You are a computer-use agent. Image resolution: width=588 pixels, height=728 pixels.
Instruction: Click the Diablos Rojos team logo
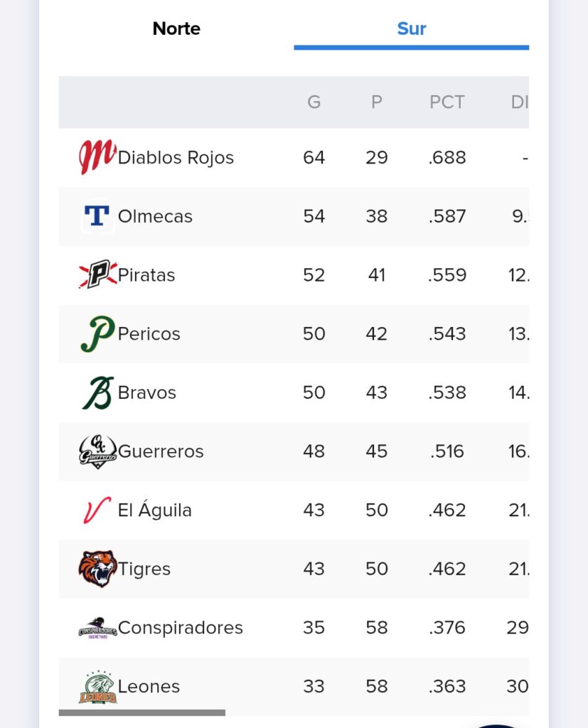point(97,157)
